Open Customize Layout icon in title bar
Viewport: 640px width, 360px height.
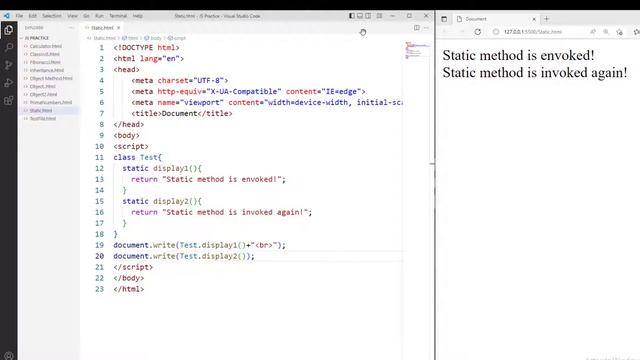pos(380,16)
